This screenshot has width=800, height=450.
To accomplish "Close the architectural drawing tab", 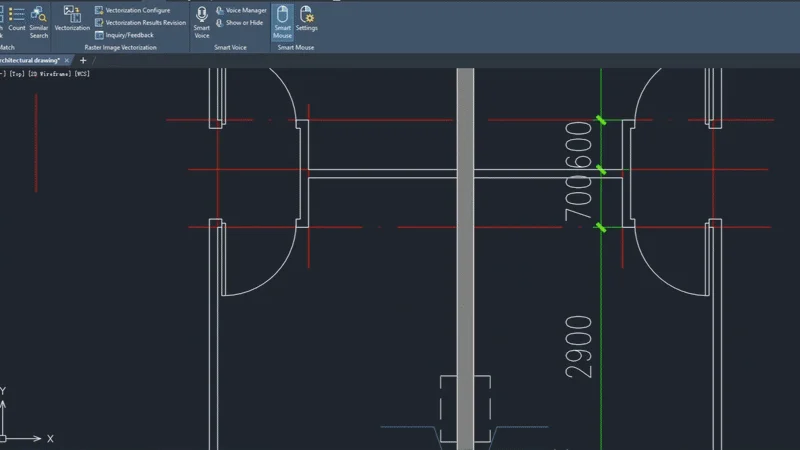I will (67, 60).
